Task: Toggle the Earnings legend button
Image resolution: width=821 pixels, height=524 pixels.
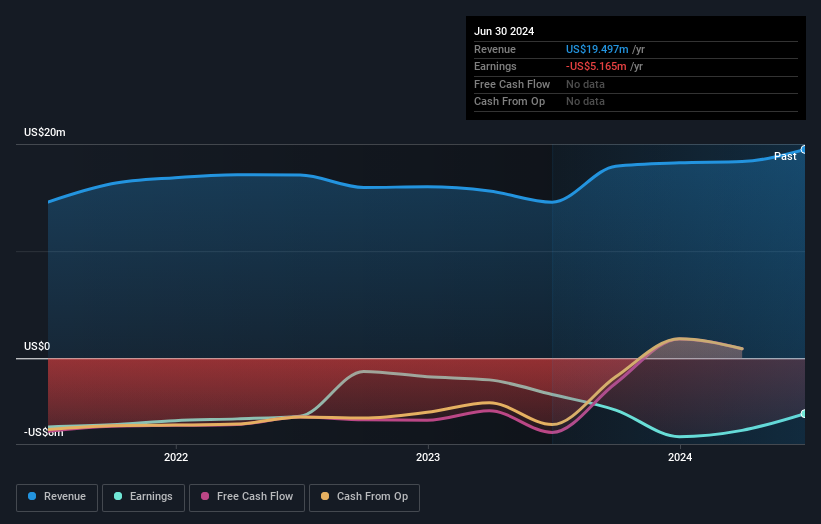Action: pos(143,497)
